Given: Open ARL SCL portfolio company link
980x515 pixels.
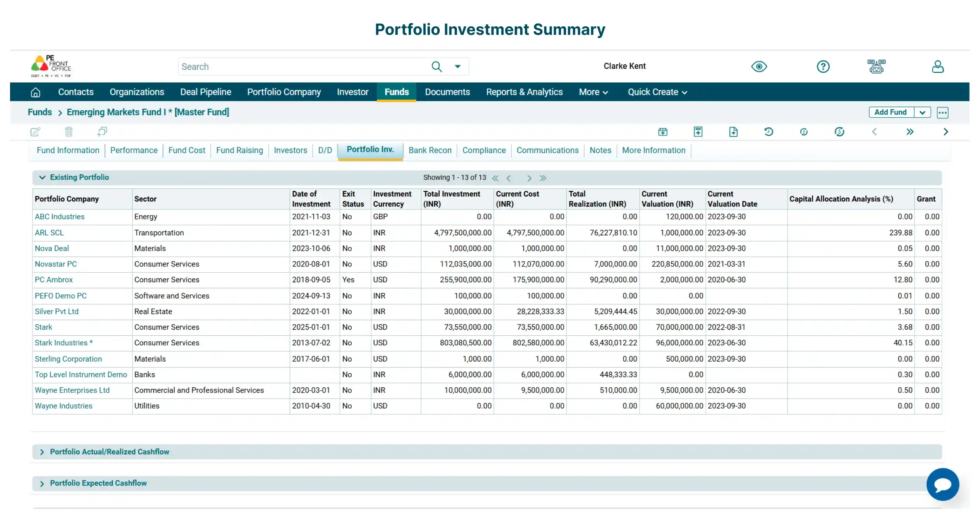Looking at the screenshot, I should click(x=49, y=233).
